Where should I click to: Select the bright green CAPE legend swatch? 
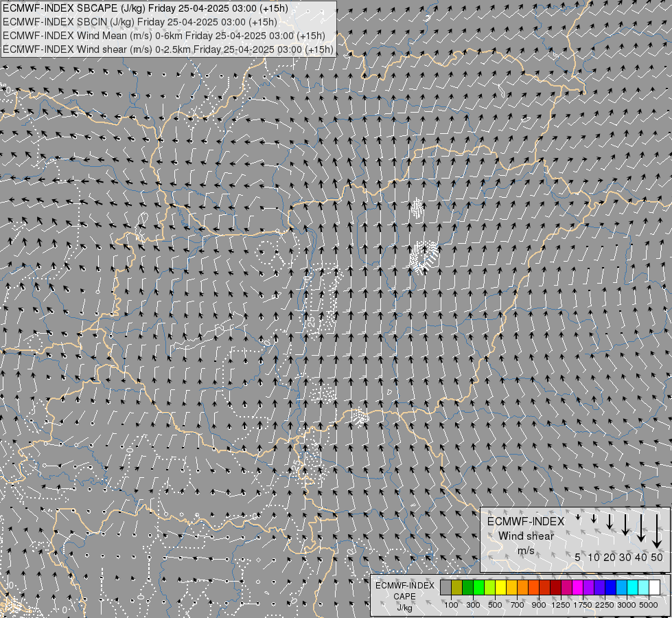coord(478,587)
